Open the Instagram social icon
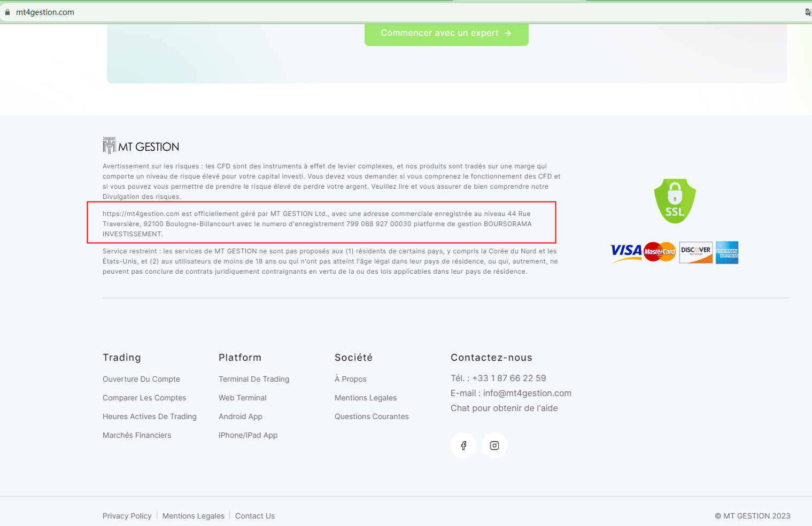 click(x=494, y=445)
